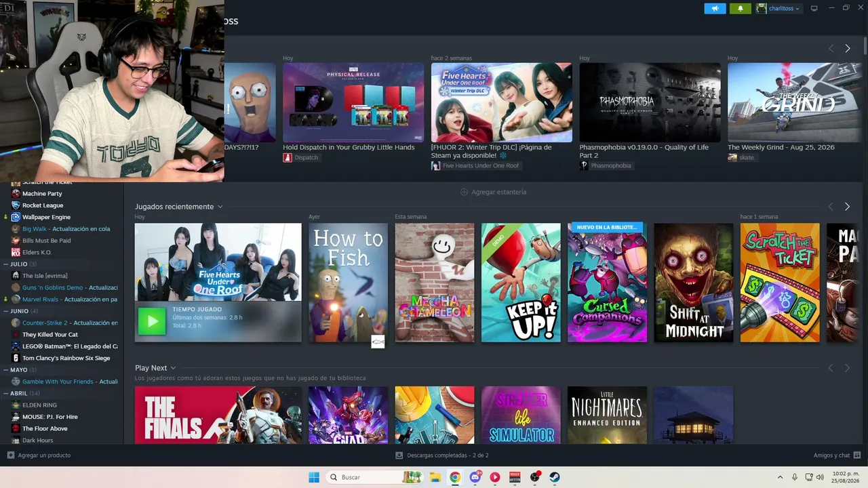Click Agregar estantería to add a shelf
Viewport: 868px width, 488px height.
tap(499, 192)
